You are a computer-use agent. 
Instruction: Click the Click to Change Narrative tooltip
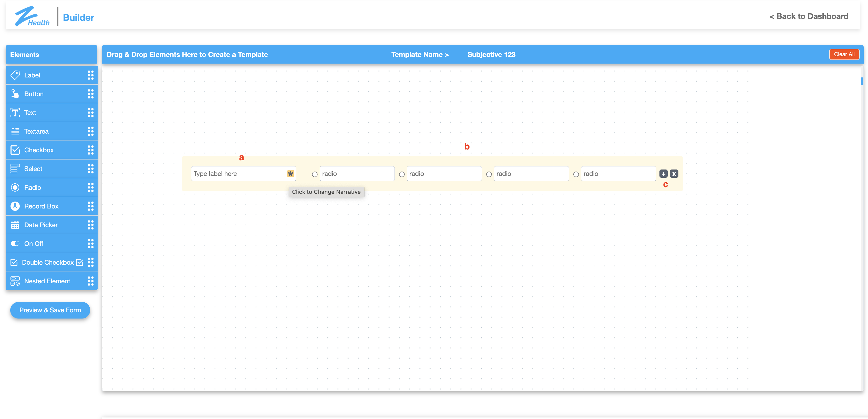click(x=326, y=192)
